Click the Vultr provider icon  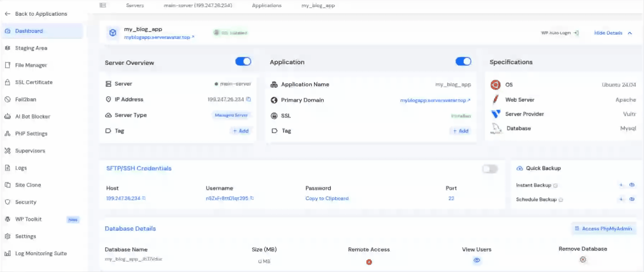(x=496, y=114)
